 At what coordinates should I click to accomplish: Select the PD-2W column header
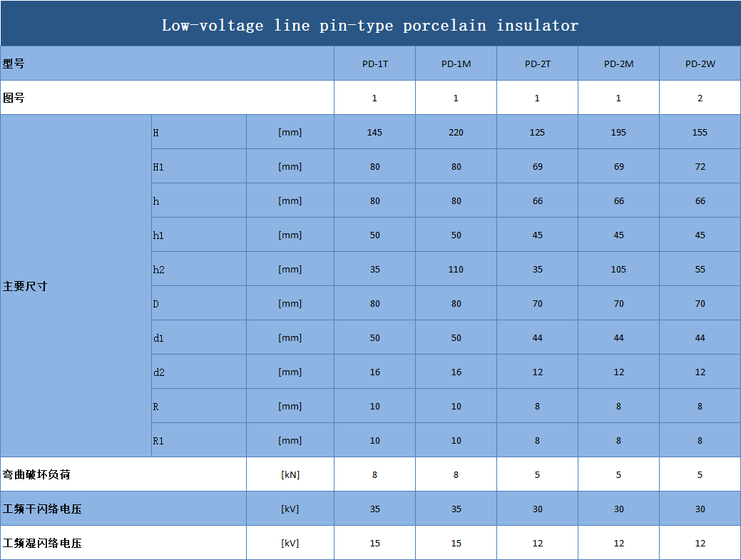[x=700, y=63]
